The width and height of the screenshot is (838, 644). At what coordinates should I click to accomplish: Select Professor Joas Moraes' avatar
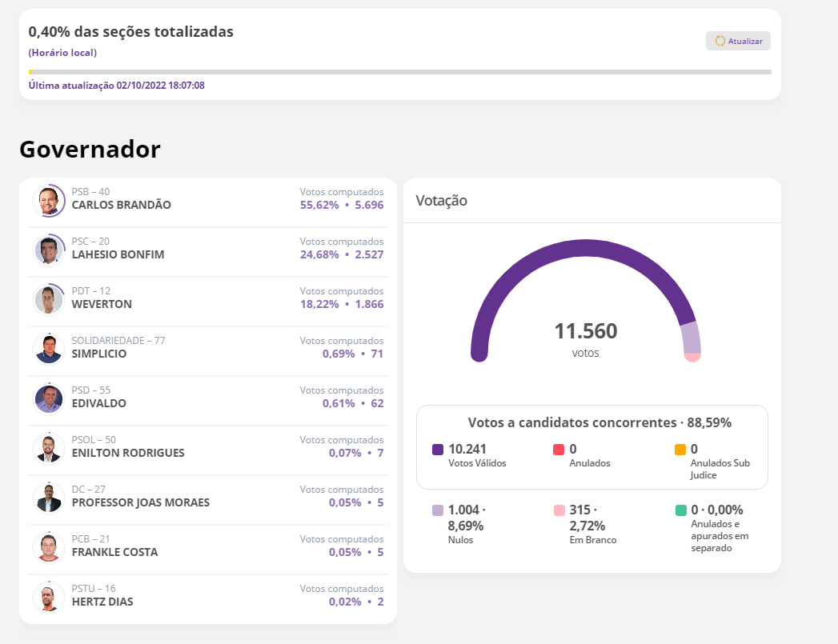coord(49,498)
